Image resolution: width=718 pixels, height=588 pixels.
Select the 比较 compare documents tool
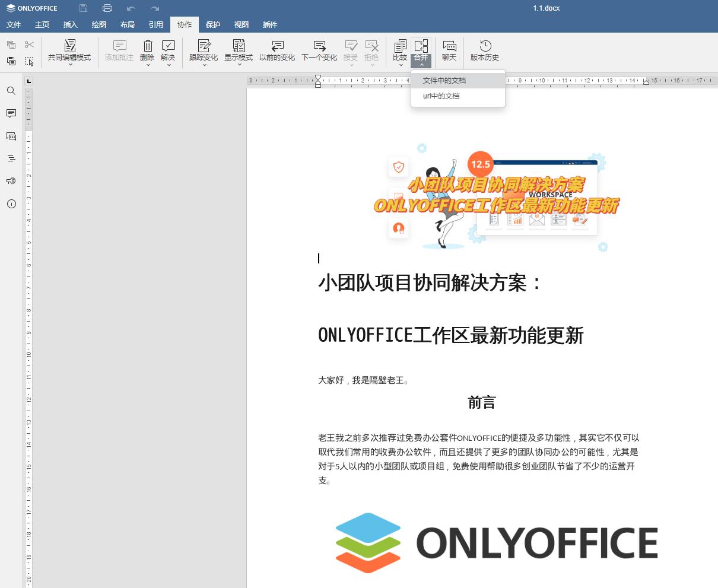click(399, 50)
